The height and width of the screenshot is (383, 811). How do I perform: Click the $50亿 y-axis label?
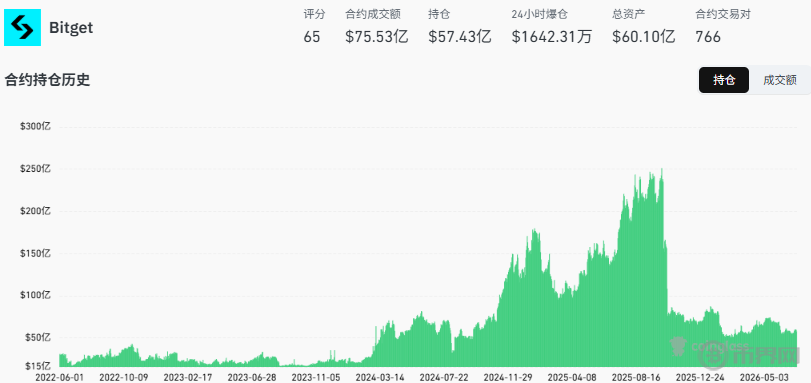tap(37, 338)
